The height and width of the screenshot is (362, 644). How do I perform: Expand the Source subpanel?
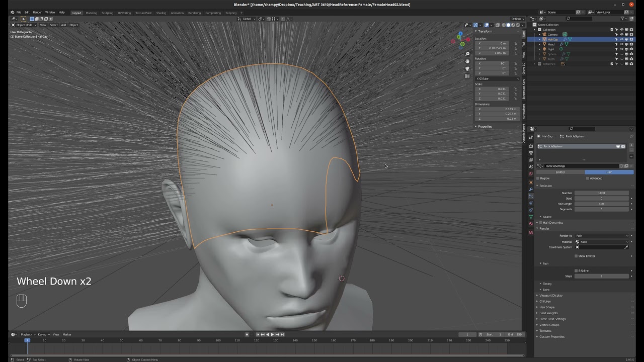click(x=546, y=217)
